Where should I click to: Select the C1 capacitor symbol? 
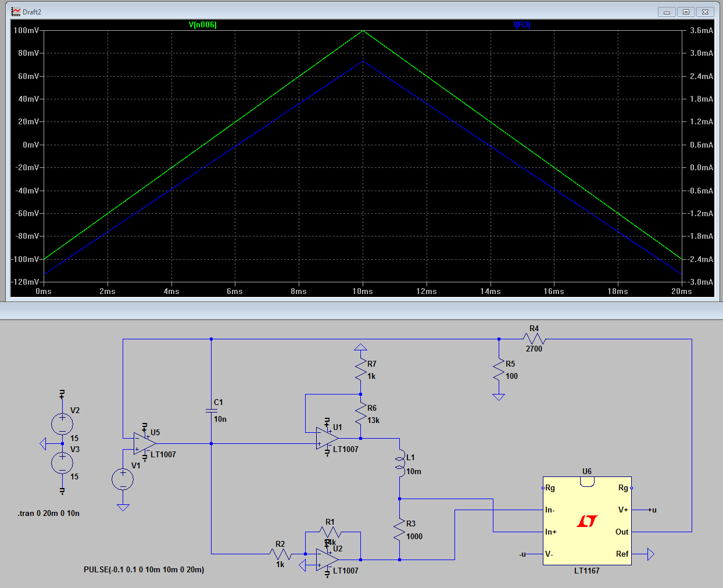211,411
